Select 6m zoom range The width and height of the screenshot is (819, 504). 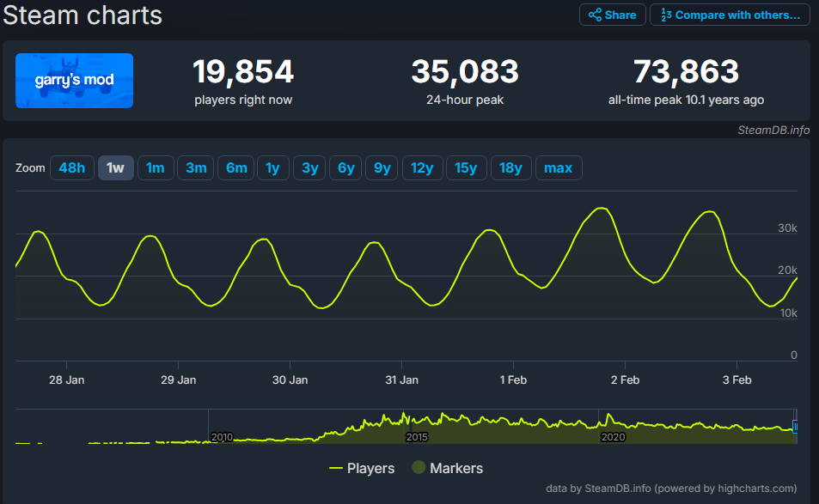[x=236, y=168]
